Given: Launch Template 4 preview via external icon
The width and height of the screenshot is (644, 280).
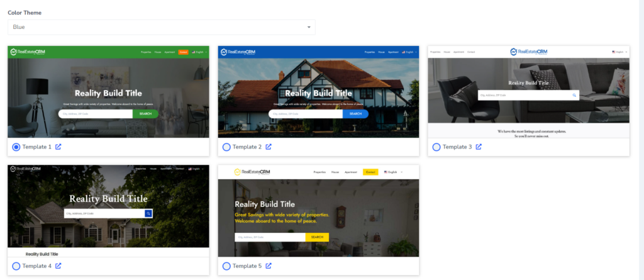Looking at the screenshot, I should coord(58,266).
